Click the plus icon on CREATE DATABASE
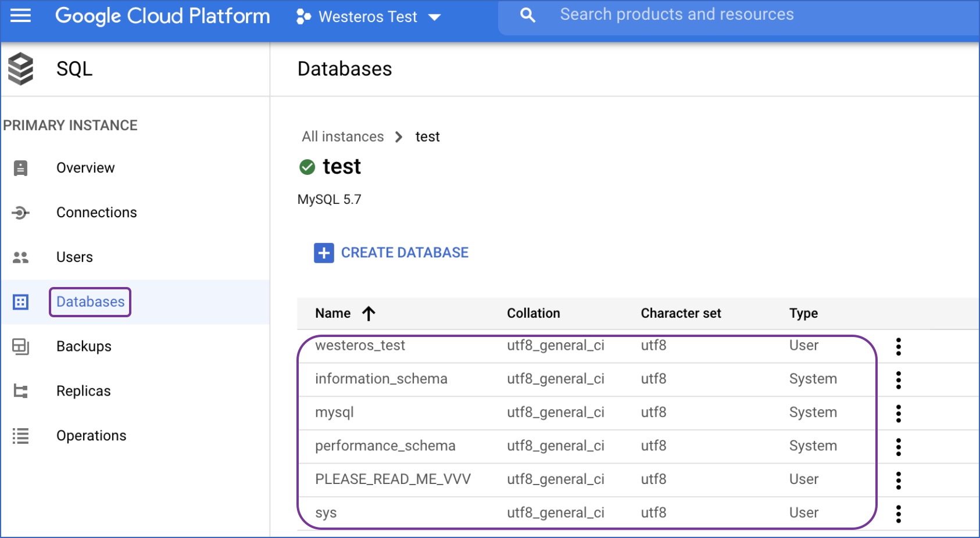 click(324, 253)
